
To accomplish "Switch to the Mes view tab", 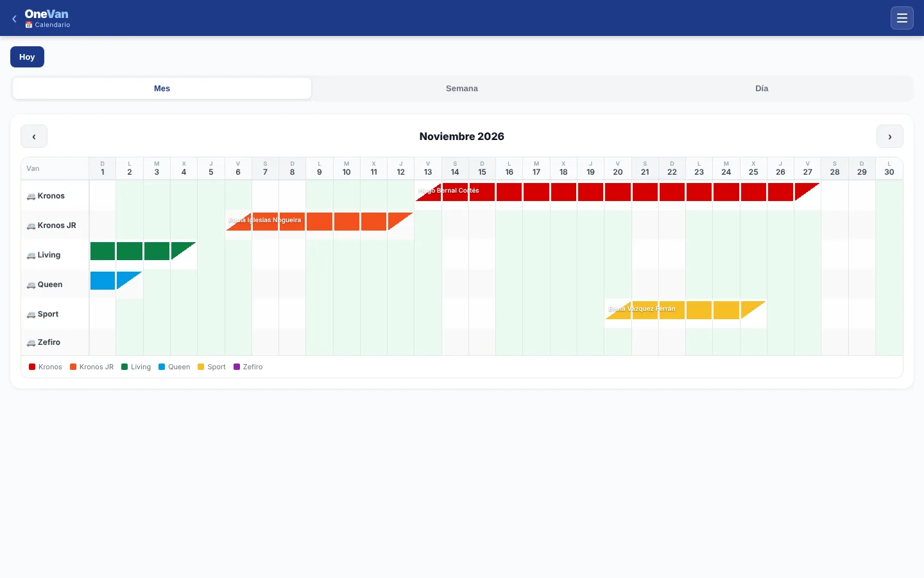I will point(162,89).
